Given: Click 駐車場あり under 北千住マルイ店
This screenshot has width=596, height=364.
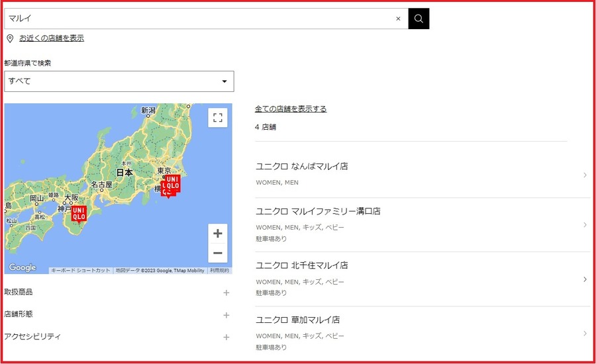Looking at the screenshot, I should 272,293.
